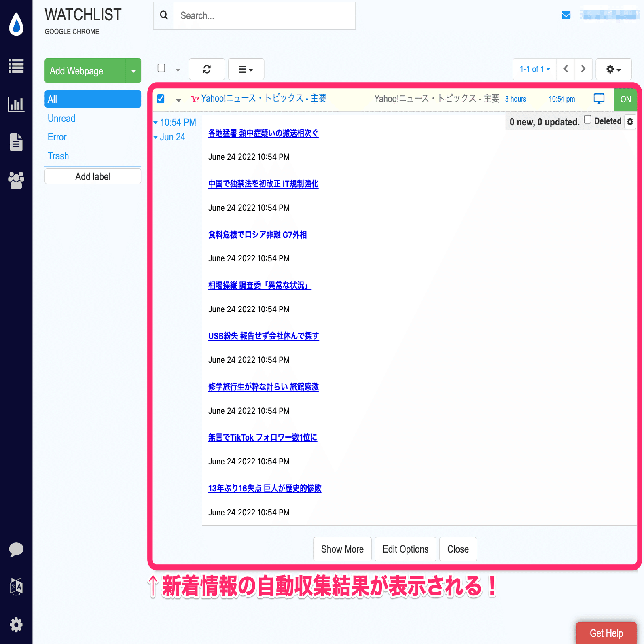Click the Close button below results
This screenshot has height=644, width=644.
[458, 549]
